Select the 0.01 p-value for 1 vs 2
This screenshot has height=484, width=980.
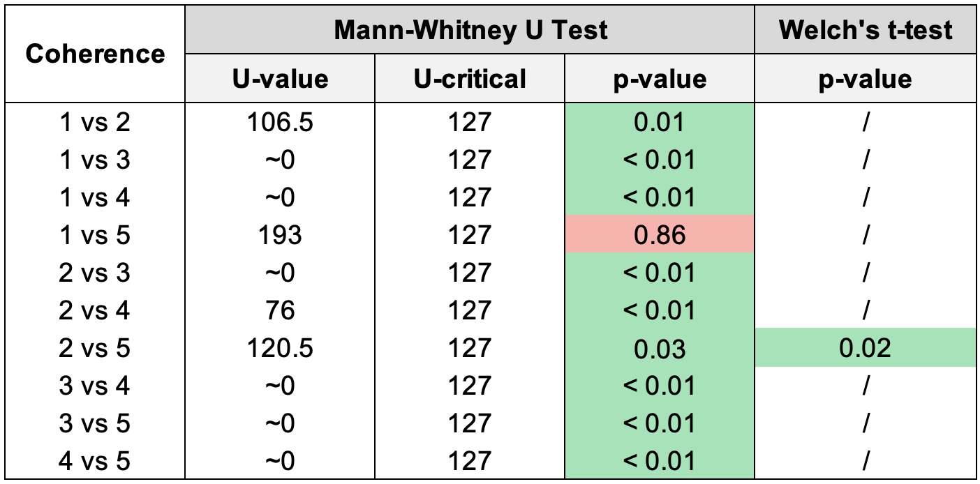pyautogui.click(x=660, y=123)
